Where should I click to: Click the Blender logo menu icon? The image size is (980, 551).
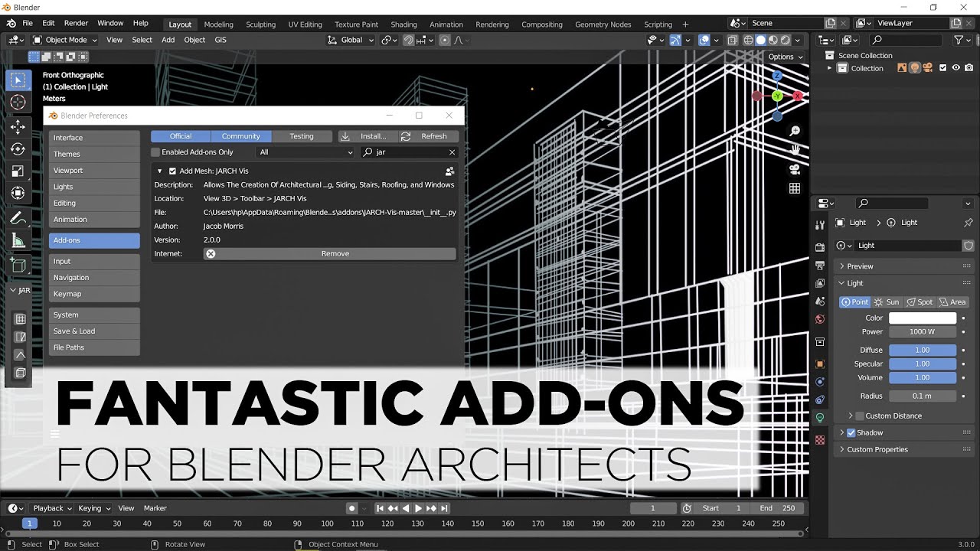11,24
